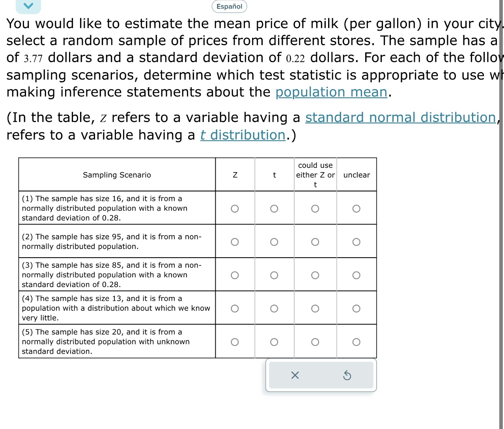Clear answers with the X icon

click(x=295, y=375)
